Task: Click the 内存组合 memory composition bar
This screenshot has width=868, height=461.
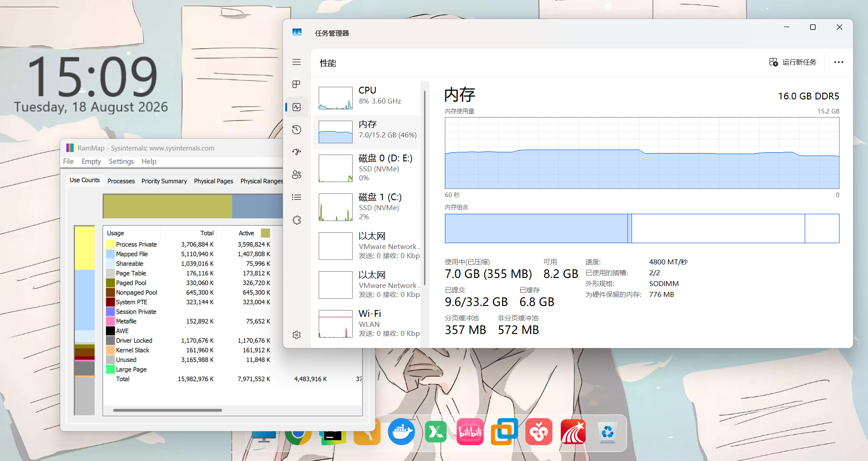Action: [x=642, y=228]
